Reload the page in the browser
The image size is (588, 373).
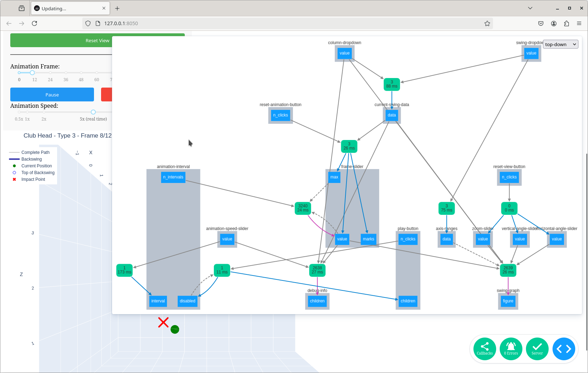pyautogui.click(x=34, y=23)
